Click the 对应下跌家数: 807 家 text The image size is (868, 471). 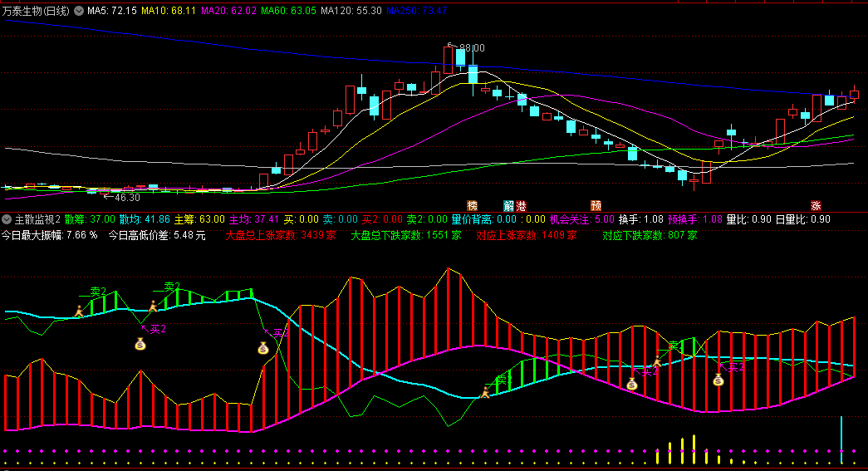pos(650,235)
